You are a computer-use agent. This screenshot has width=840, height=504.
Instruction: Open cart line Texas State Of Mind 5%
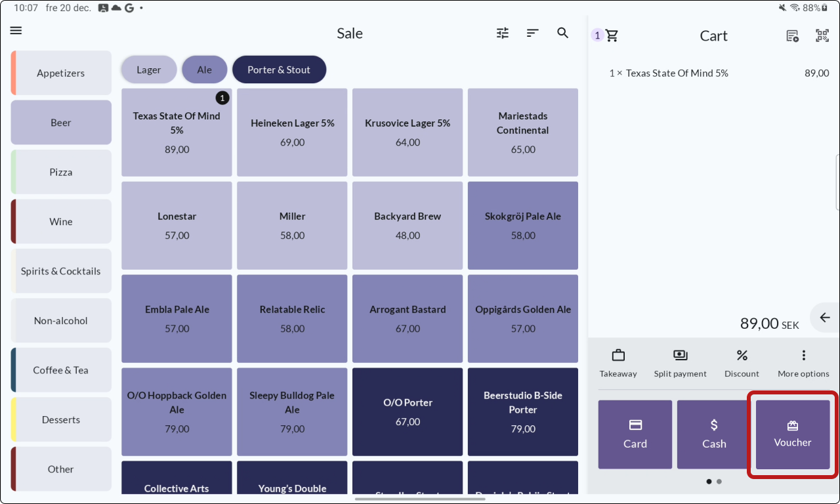point(719,73)
